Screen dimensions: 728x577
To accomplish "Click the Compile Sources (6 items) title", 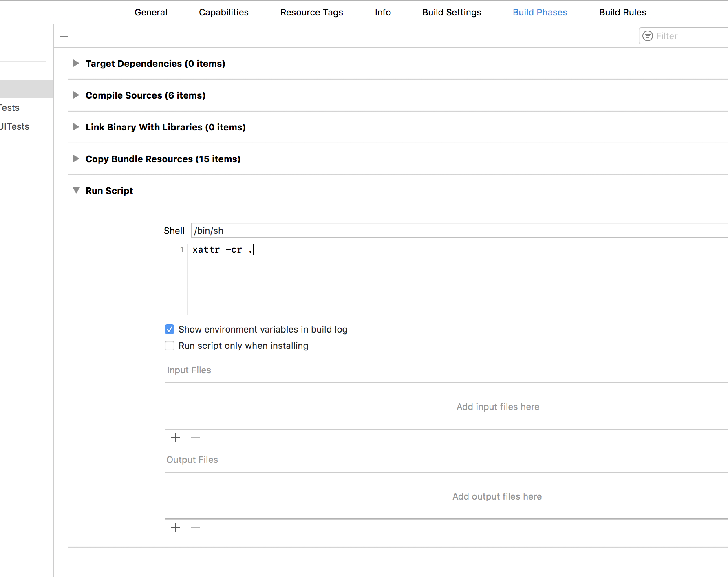I will tap(146, 95).
